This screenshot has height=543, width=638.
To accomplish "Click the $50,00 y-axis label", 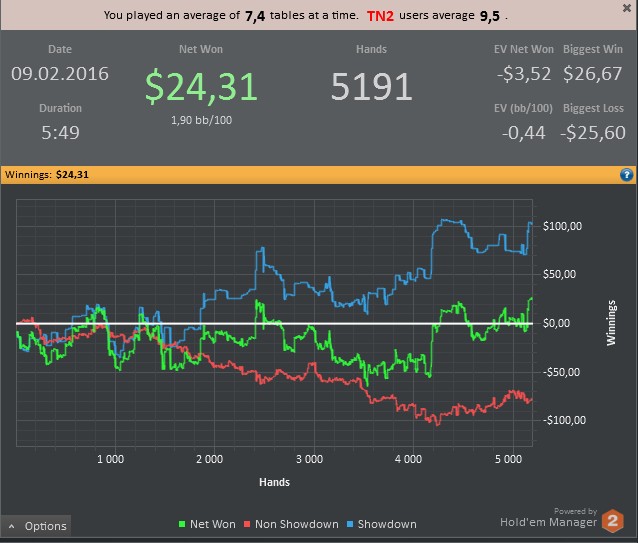I will point(559,275).
